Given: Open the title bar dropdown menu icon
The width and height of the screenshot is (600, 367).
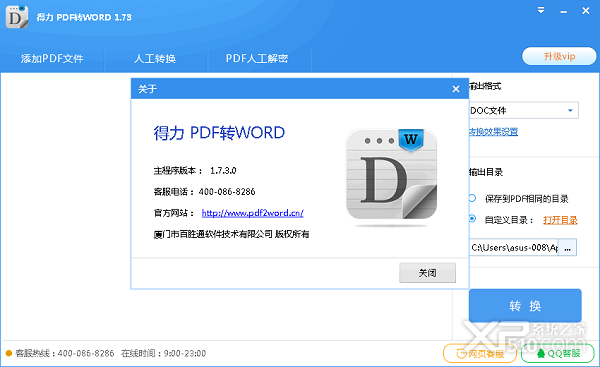Looking at the screenshot, I should [x=541, y=10].
